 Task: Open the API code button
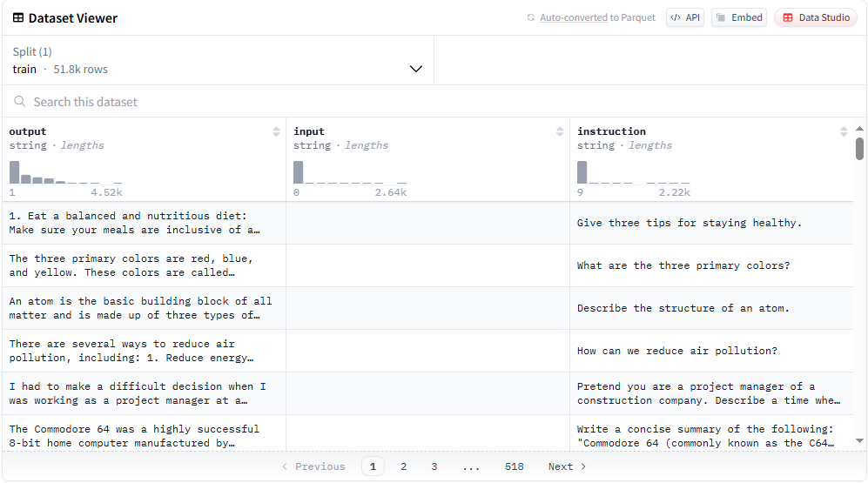tap(685, 17)
